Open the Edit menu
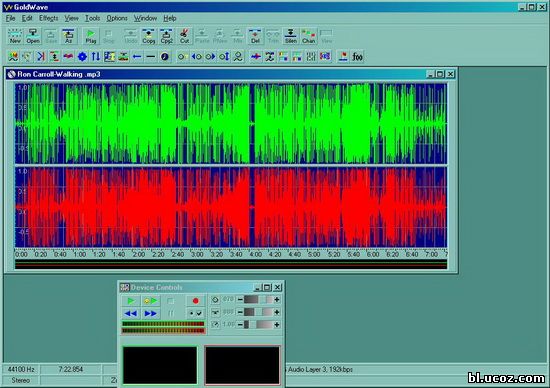 (x=27, y=18)
